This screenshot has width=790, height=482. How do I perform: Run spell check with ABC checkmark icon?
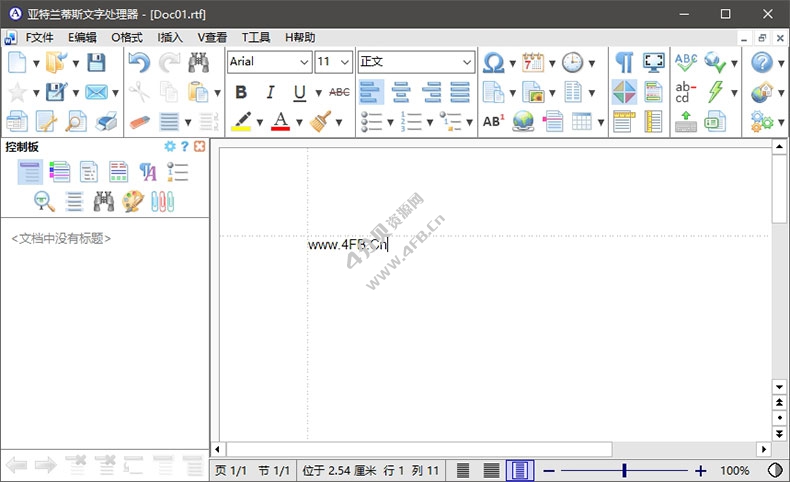point(686,62)
